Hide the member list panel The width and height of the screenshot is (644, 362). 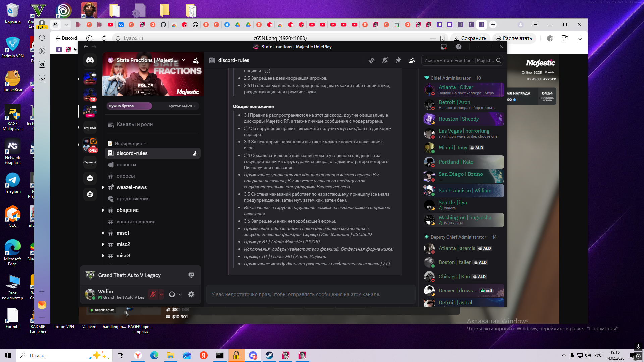tap(412, 60)
